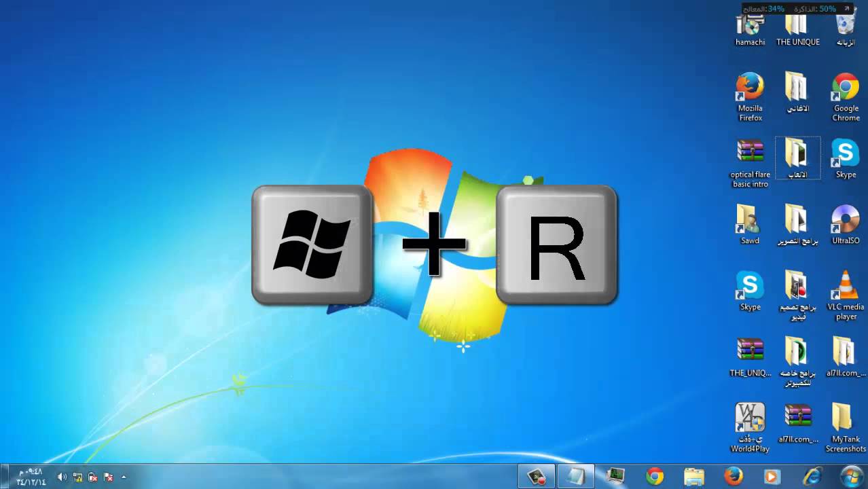
Task: Open Action Center flag tray icon
Action: [108, 477]
